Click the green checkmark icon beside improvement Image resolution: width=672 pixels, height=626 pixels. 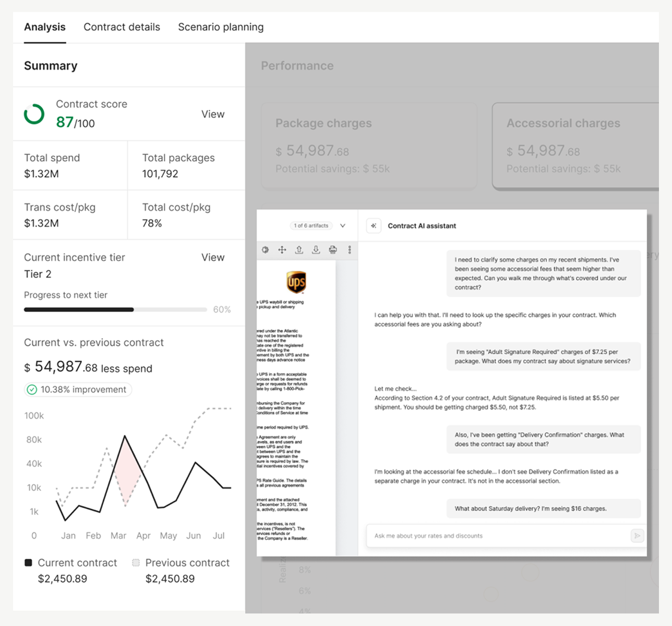tap(32, 390)
